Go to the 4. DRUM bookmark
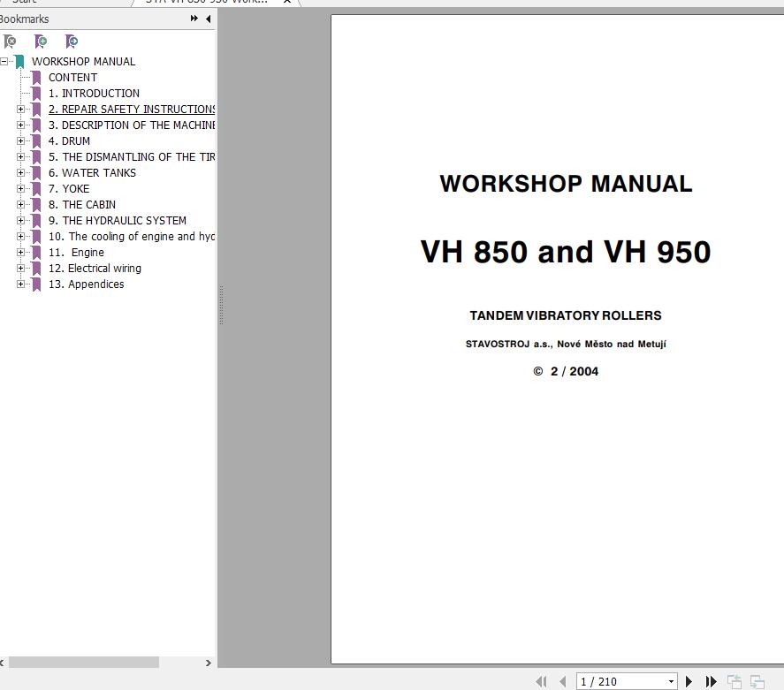 pos(69,140)
